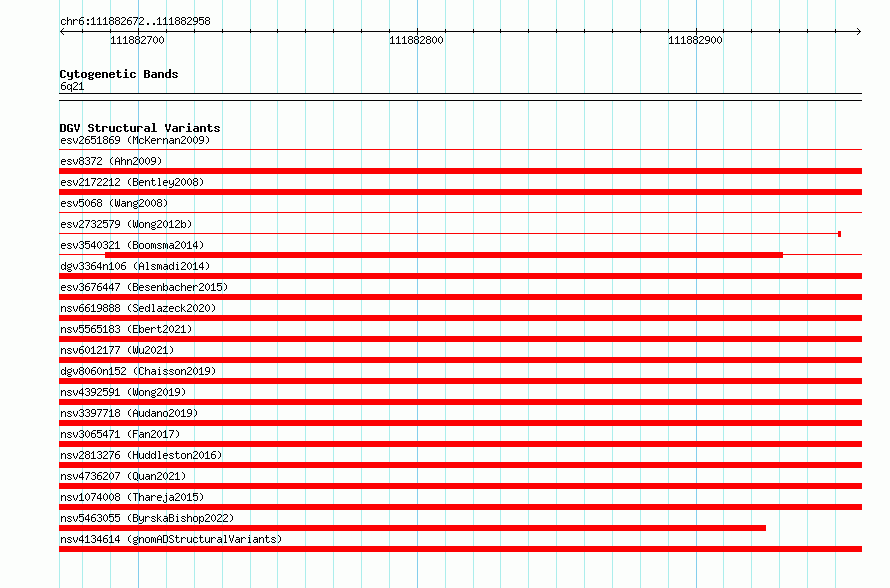This screenshot has width=890, height=588.
Task: Open variant nsv2813276 (Huddleston2016)
Action: 141,455
